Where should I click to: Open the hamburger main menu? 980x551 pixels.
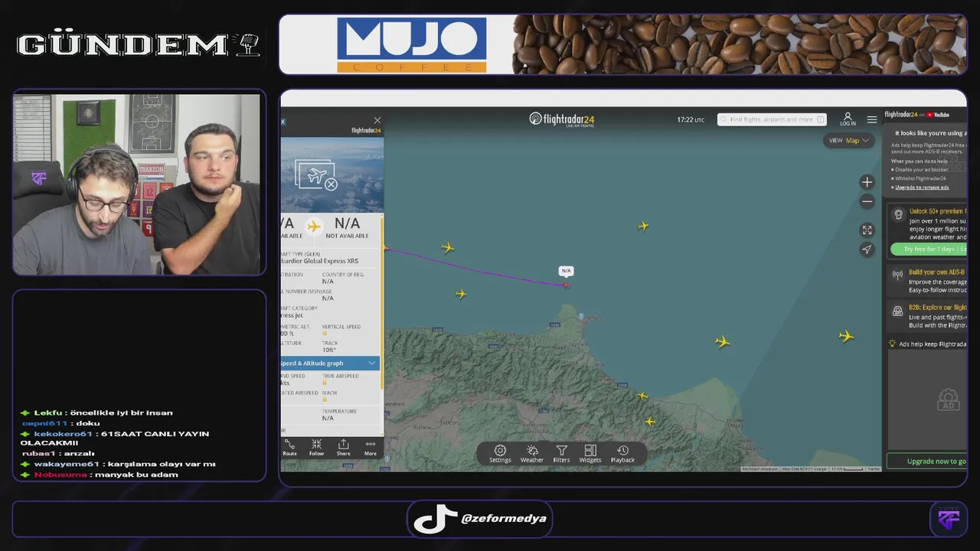click(x=872, y=119)
